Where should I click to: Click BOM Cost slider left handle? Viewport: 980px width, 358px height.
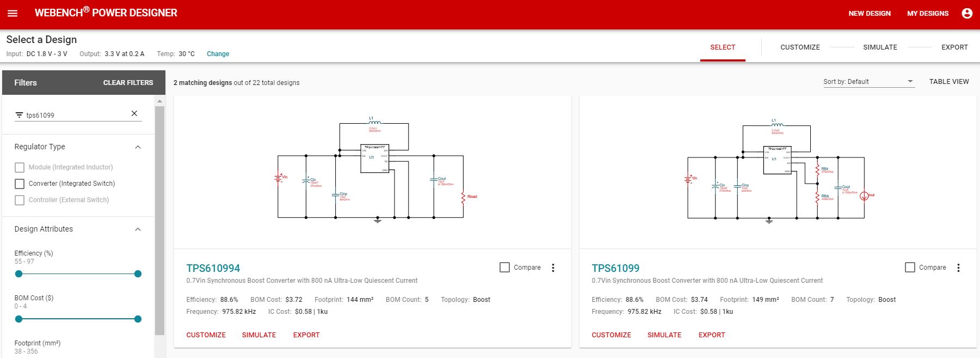[x=19, y=319]
